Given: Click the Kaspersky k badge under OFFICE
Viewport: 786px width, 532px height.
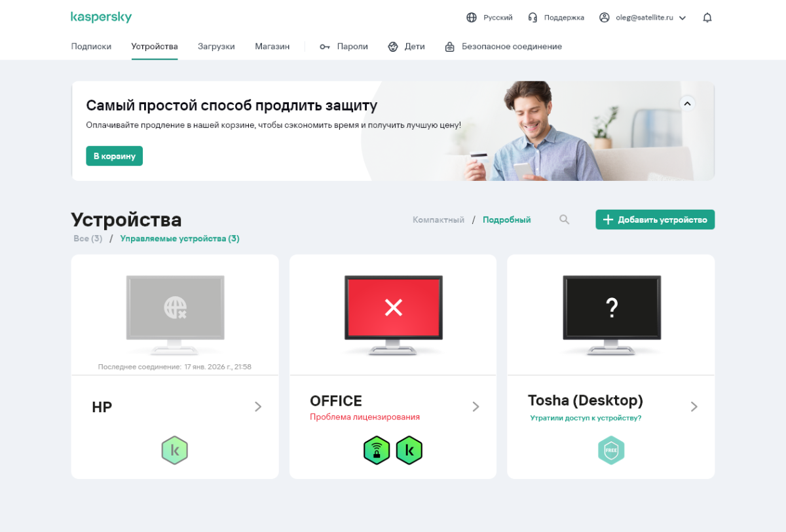Looking at the screenshot, I should [x=409, y=450].
